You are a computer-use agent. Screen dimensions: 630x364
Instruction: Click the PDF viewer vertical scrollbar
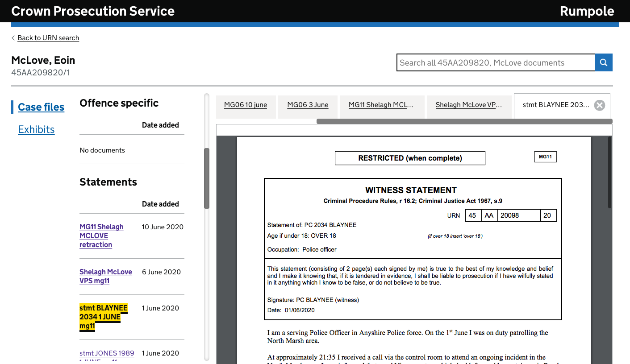(x=610, y=173)
